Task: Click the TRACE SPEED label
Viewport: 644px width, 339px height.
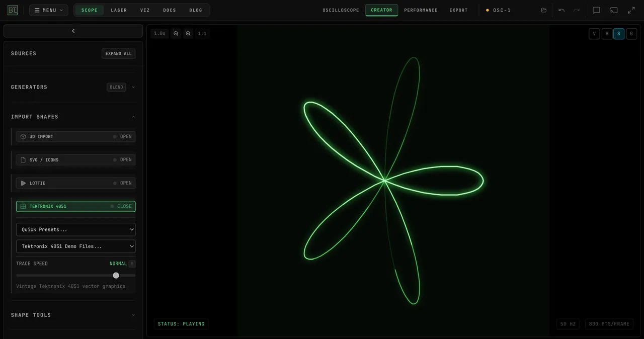Action: (32, 264)
